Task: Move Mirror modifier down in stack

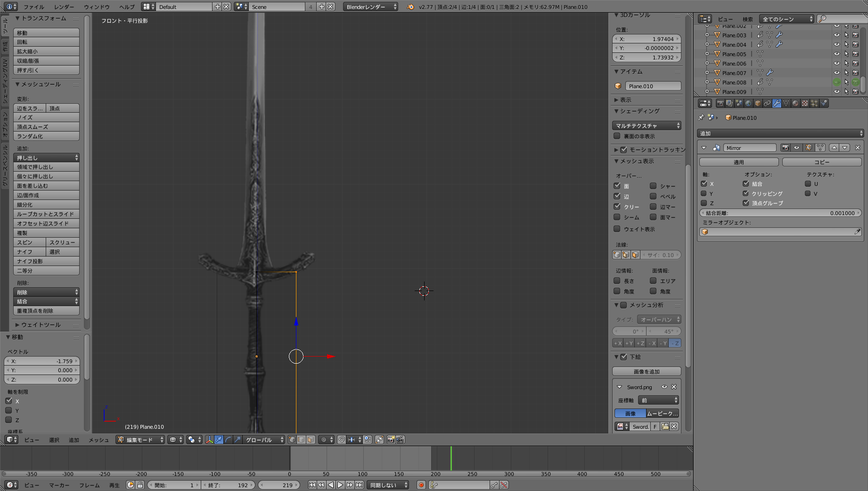Action: (x=845, y=148)
